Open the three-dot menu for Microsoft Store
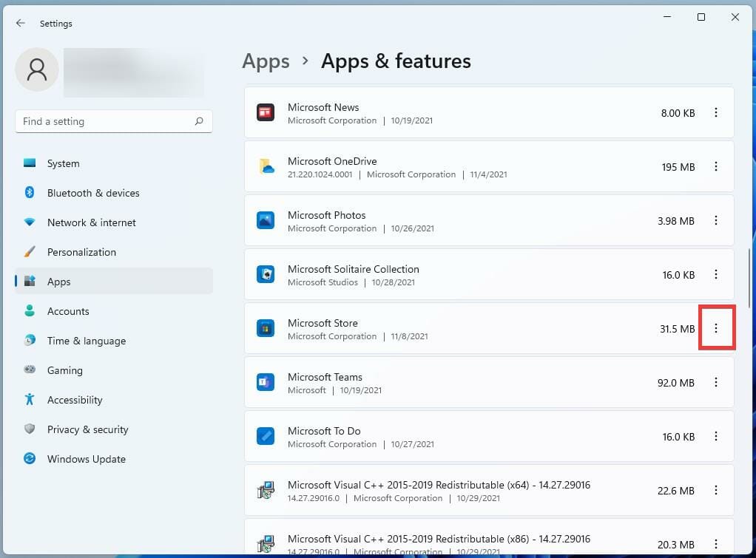This screenshot has width=756, height=558. pos(716,328)
